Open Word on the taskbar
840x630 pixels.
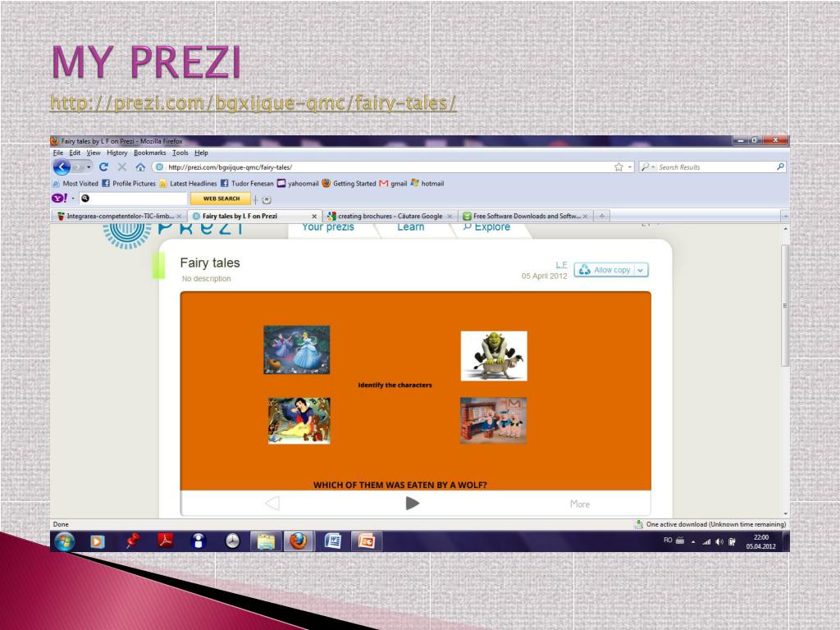coord(333,541)
